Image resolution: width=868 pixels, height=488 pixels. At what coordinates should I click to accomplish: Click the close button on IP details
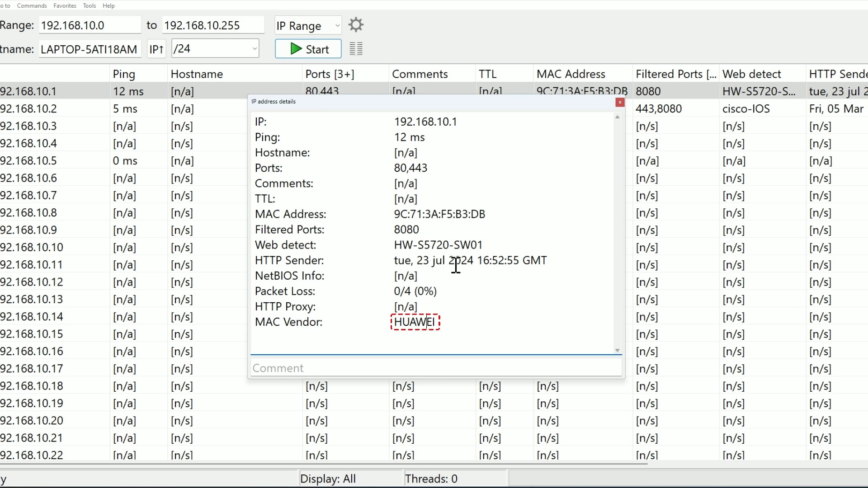[x=620, y=102]
